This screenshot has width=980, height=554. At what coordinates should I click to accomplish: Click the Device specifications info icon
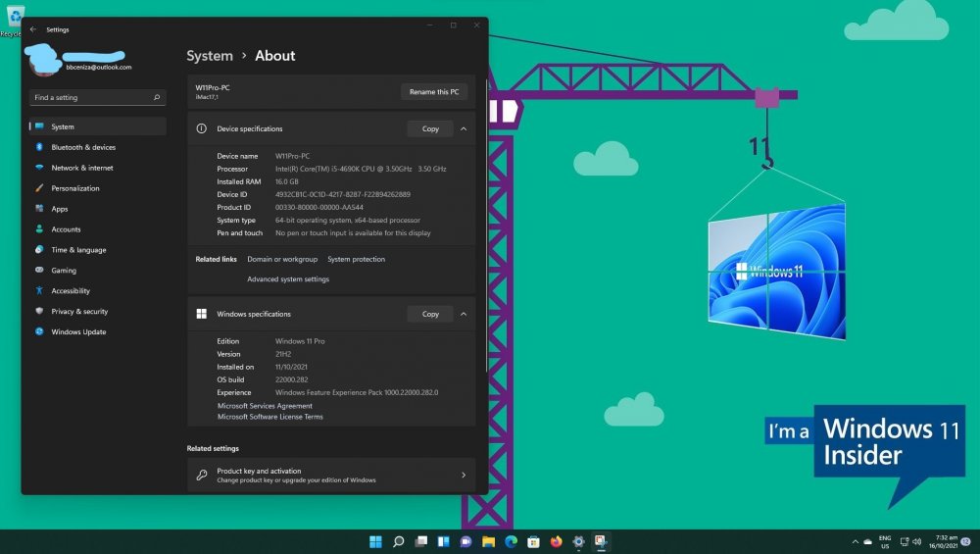(x=201, y=128)
